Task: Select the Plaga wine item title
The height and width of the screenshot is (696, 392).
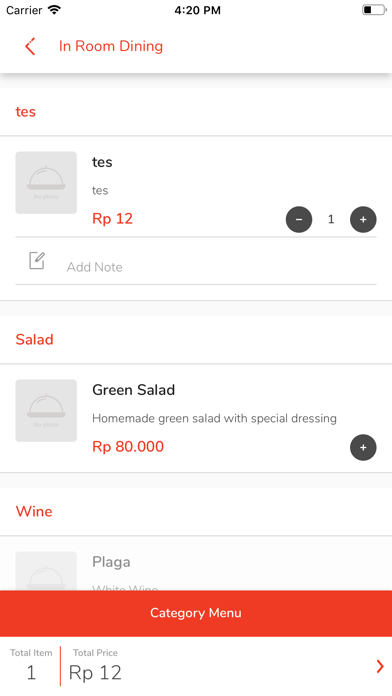Action: click(111, 562)
